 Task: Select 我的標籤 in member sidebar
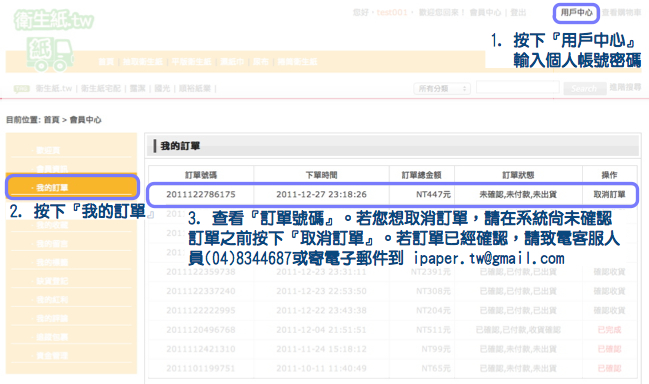[52, 262]
